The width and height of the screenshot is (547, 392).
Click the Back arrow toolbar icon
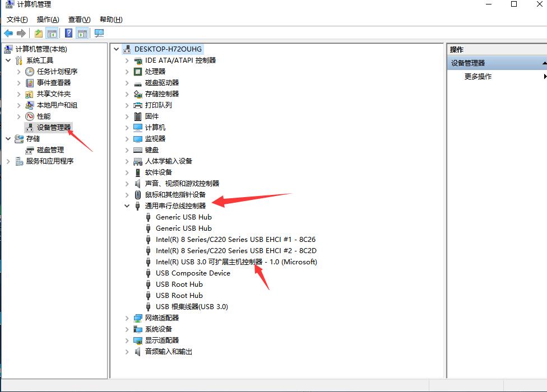(x=8, y=34)
